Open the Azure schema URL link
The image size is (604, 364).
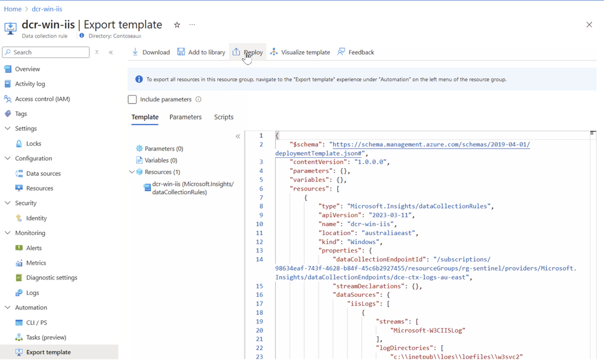[x=430, y=145]
